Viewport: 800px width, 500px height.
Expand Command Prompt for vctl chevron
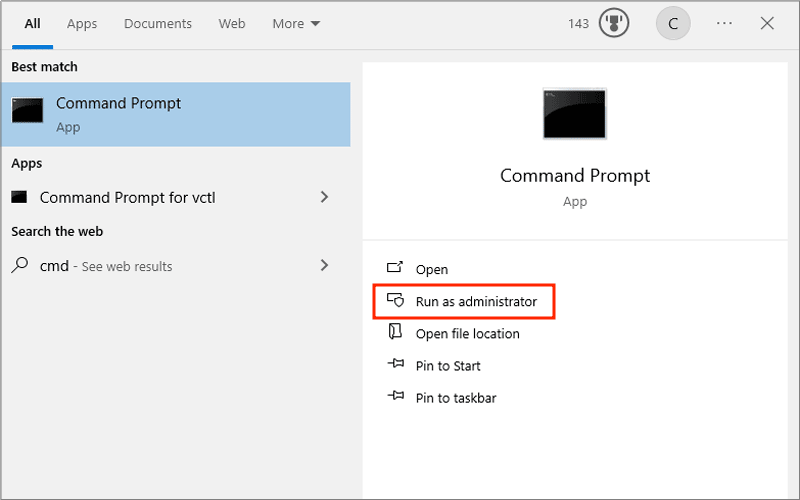click(324, 197)
